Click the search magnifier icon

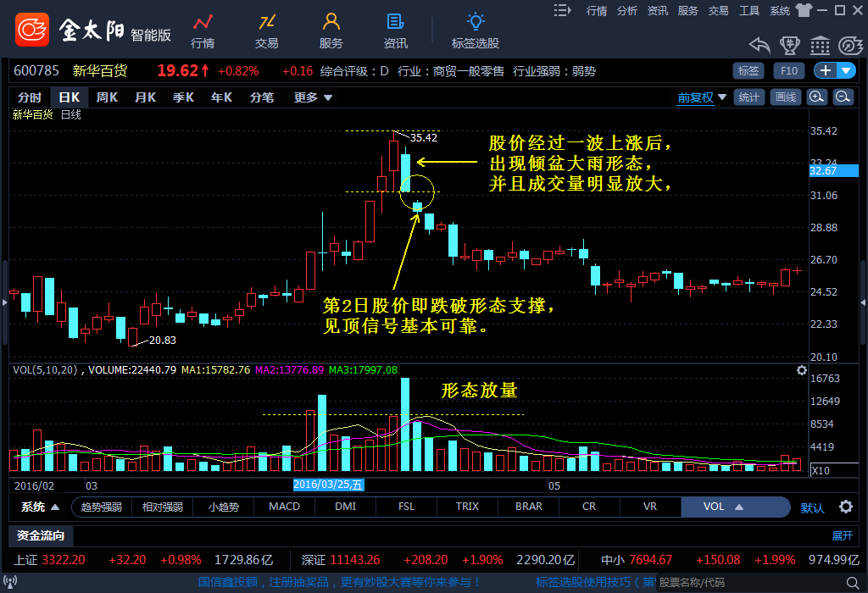click(853, 583)
